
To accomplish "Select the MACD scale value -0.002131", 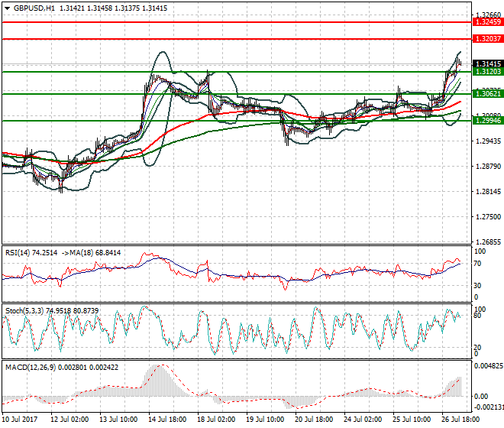I will click(489, 407).
